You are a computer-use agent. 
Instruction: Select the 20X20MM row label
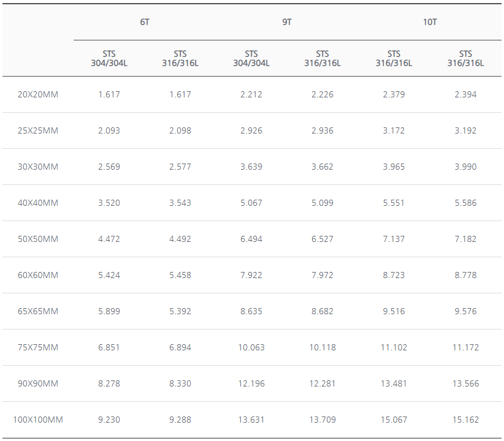(x=38, y=94)
